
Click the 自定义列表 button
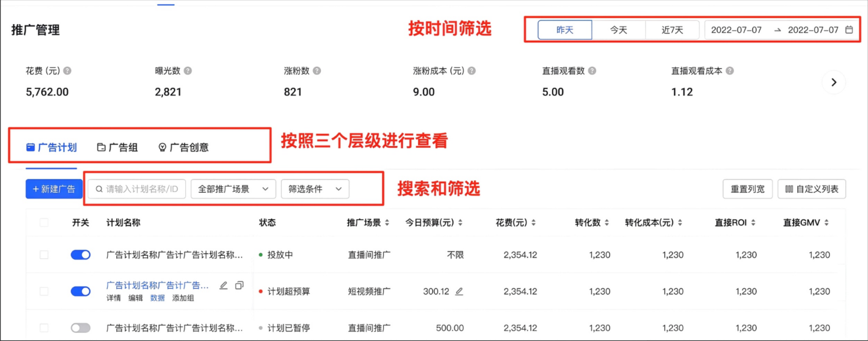811,189
